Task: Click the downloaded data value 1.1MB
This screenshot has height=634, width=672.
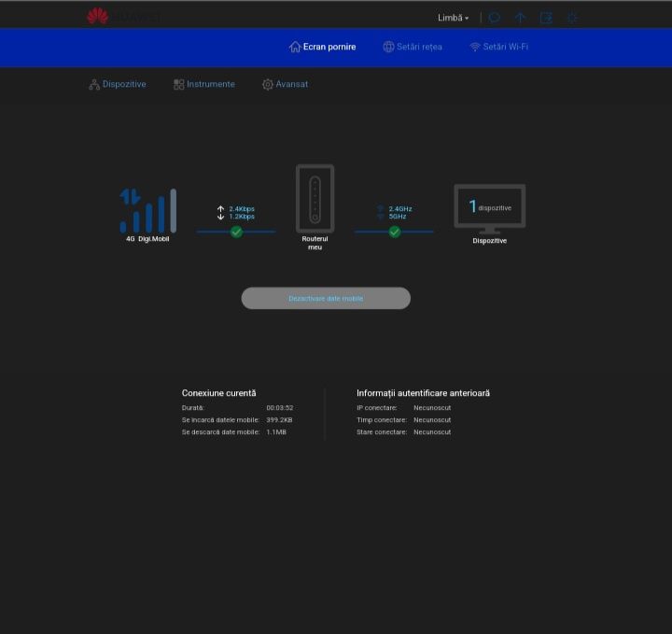Action: 276,432
